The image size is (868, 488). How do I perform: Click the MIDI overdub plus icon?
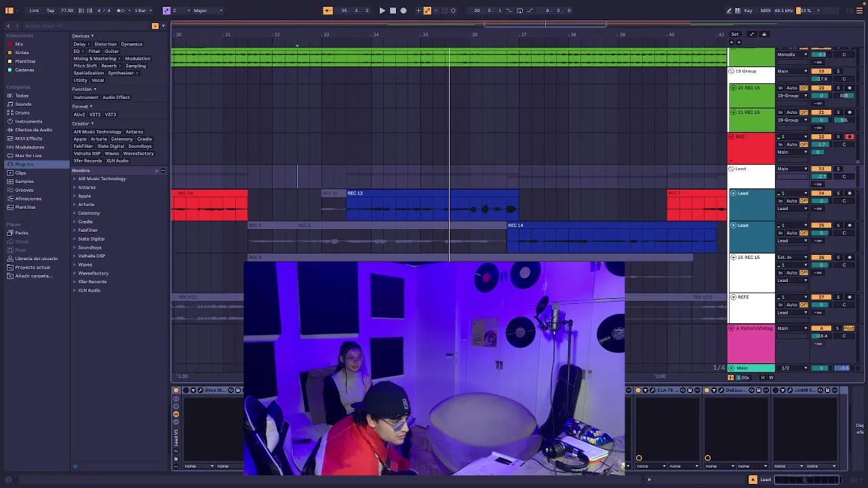pos(418,10)
